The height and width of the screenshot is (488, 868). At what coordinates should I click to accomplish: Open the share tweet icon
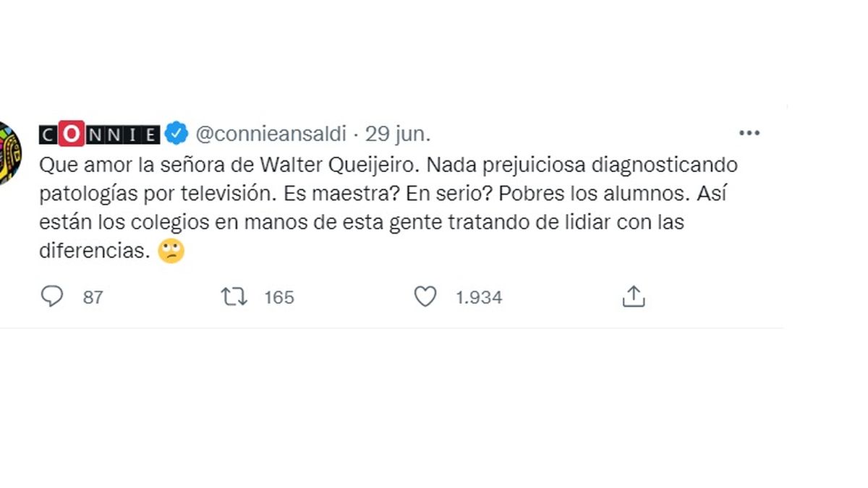click(634, 296)
